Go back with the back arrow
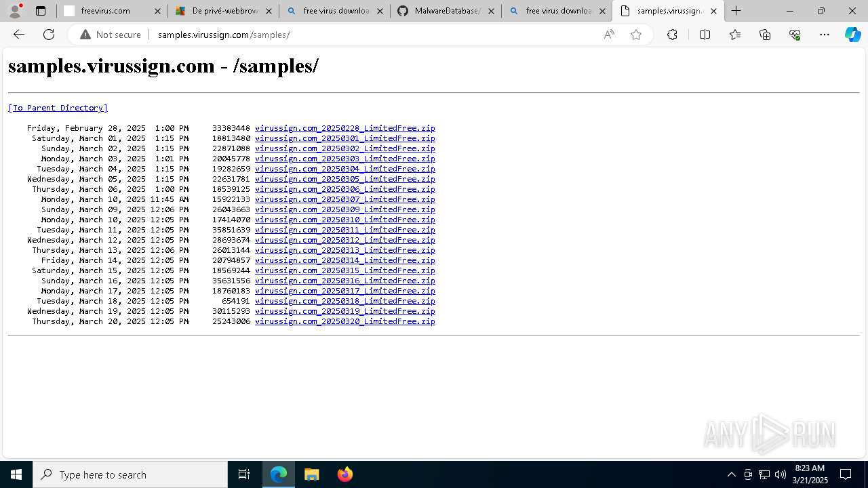The height and width of the screenshot is (488, 868). 19,35
